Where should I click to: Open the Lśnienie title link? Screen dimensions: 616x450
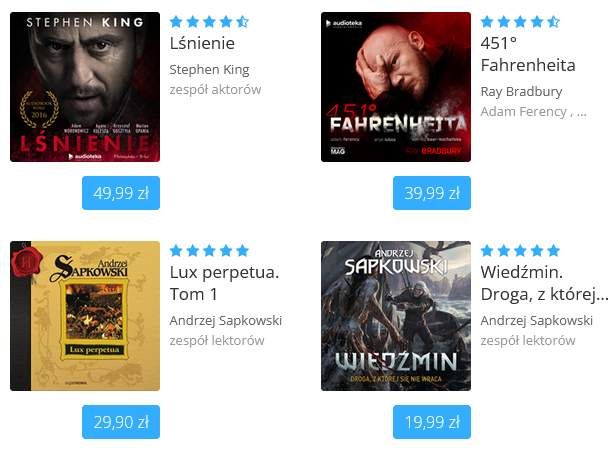click(202, 43)
